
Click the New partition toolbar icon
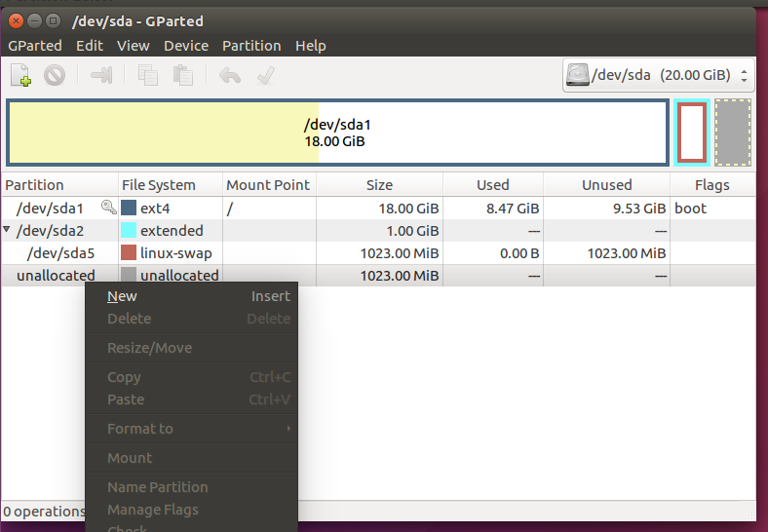(21, 75)
